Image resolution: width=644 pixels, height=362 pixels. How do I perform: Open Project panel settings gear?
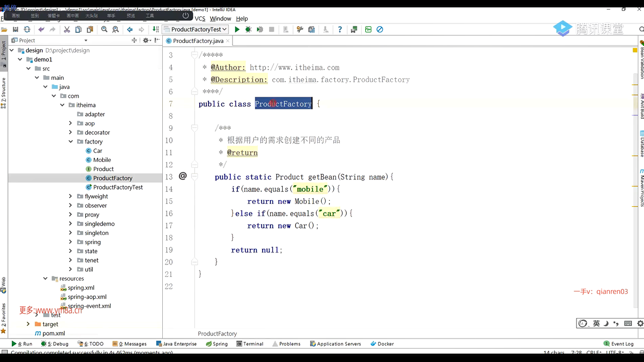pyautogui.click(x=146, y=40)
